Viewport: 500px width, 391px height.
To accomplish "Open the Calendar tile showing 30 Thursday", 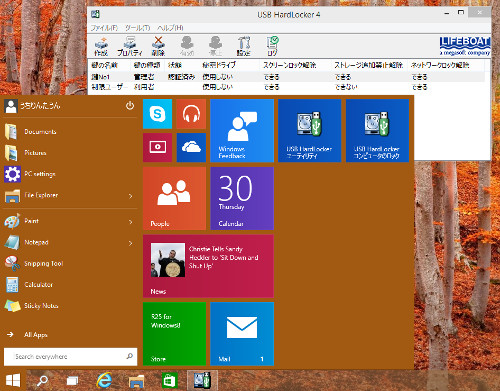I will point(242,198).
